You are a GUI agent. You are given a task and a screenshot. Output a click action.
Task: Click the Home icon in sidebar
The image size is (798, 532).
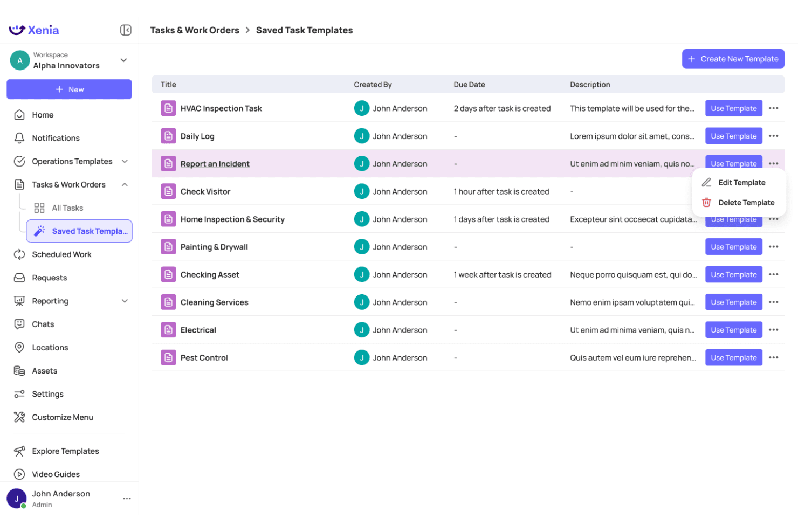pyautogui.click(x=19, y=115)
